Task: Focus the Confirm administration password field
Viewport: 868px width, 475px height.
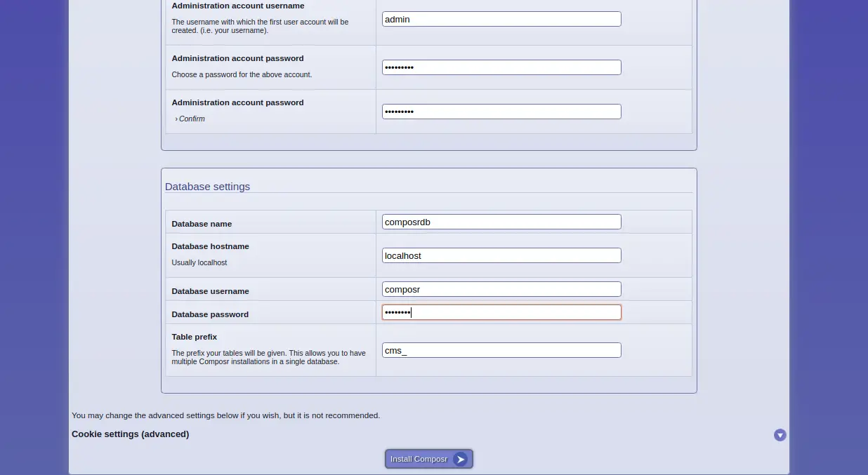Action: click(501, 112)
